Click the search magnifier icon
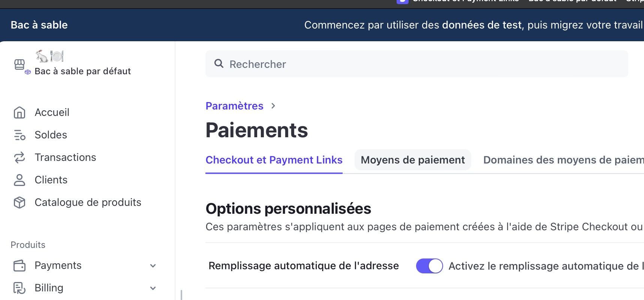The width and height of the screenshot is (644, 300). (x=219, y=63)
